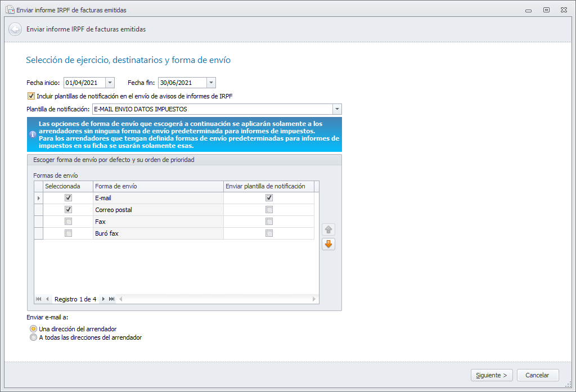Click horizontal scrollbar right arrow in grid
576x392 pixels.
pyautogui.click(x=314, y=299)
